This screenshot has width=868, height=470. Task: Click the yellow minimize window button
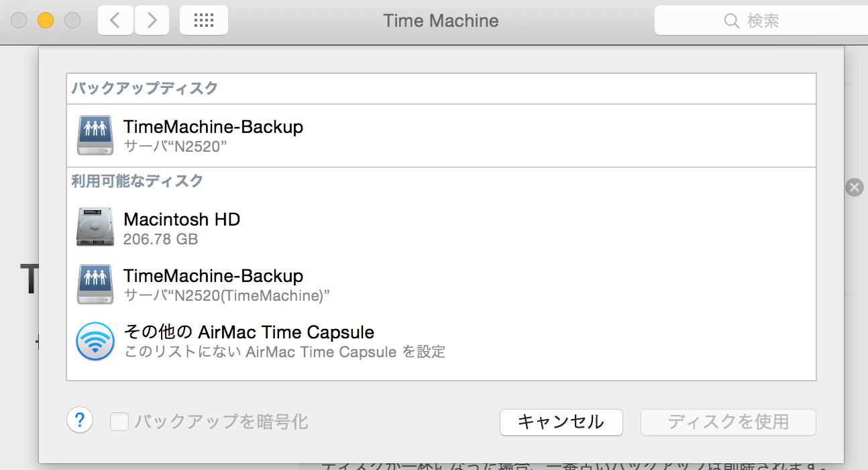click(45, 20)
